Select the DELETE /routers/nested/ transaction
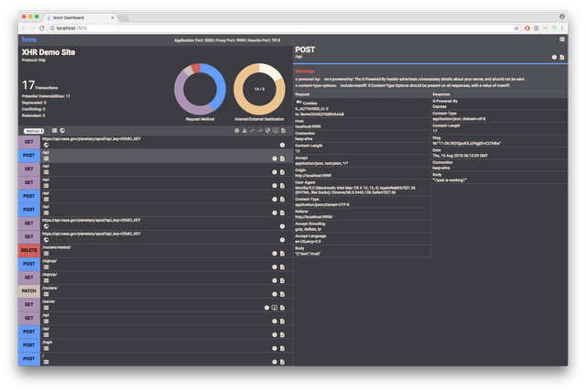The image size is (586, 392). pos(156,250)
